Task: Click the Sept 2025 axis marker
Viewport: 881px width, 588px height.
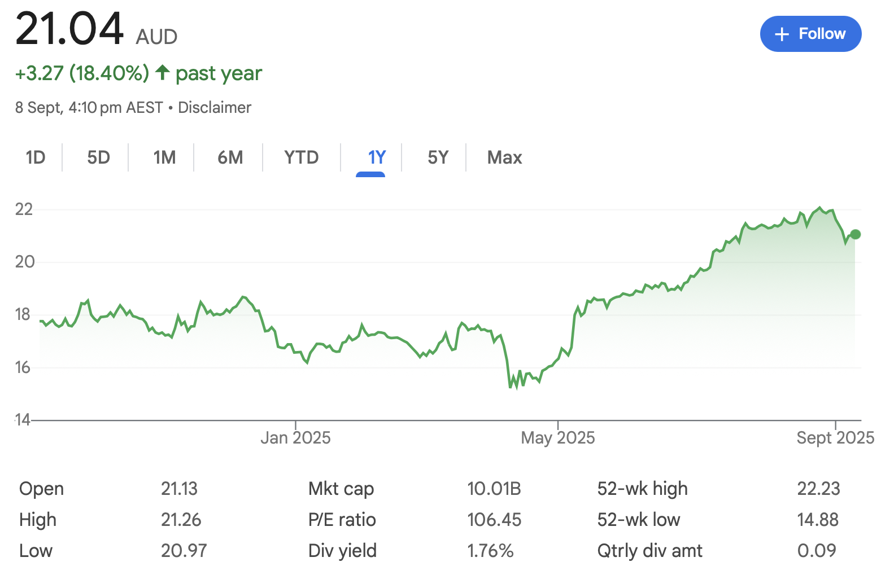Action: click(835, 438)
